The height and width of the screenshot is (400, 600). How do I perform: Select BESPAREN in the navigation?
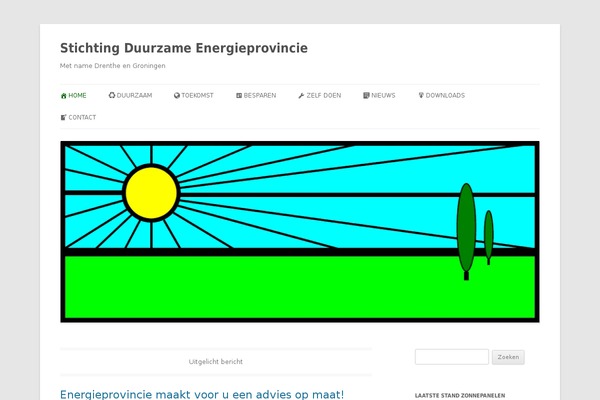[x=256, y=96]
